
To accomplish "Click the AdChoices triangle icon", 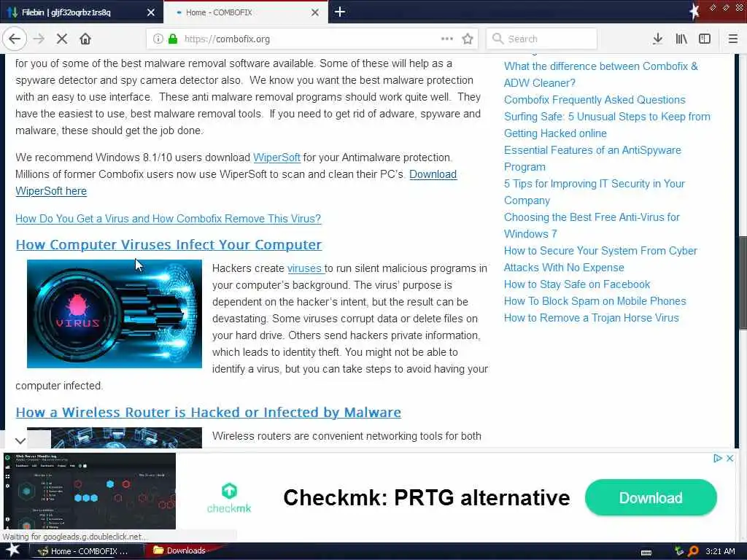I will coord(718,458).
